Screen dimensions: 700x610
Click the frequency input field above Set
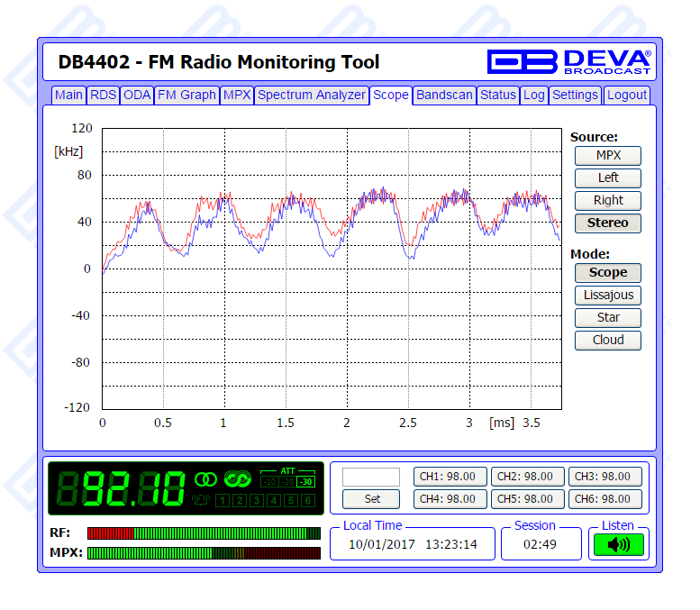pos(371,477)
